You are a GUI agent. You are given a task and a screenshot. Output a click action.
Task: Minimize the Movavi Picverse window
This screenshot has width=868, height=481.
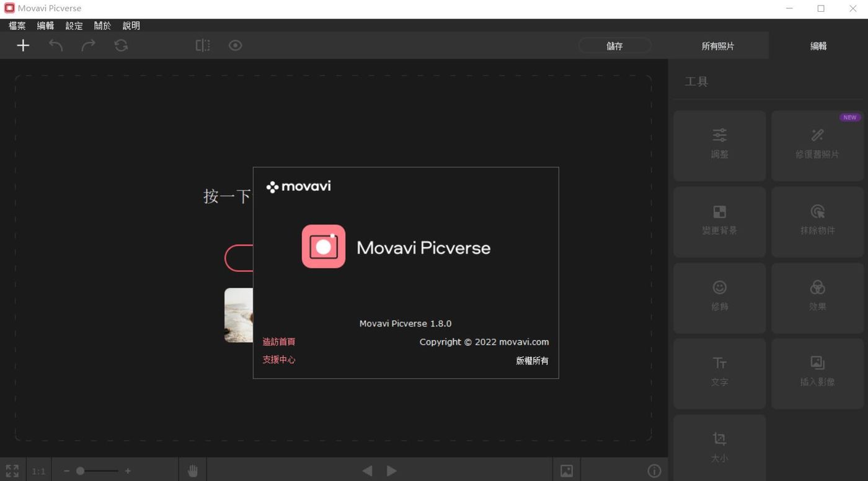tap(789, 9)
